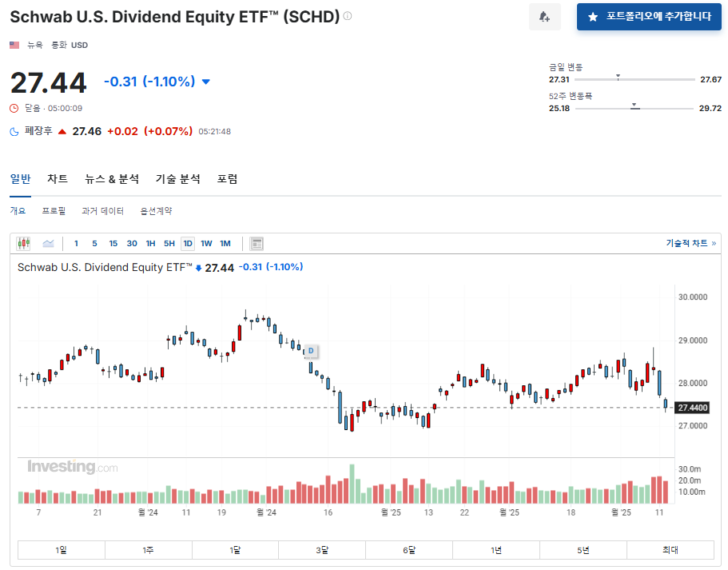
Task: Select the 1일 range button
Action: point(62,550)
